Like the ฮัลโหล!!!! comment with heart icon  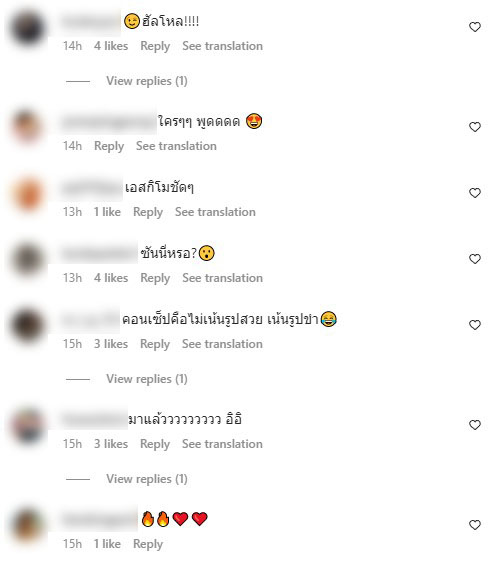(475, 27)
